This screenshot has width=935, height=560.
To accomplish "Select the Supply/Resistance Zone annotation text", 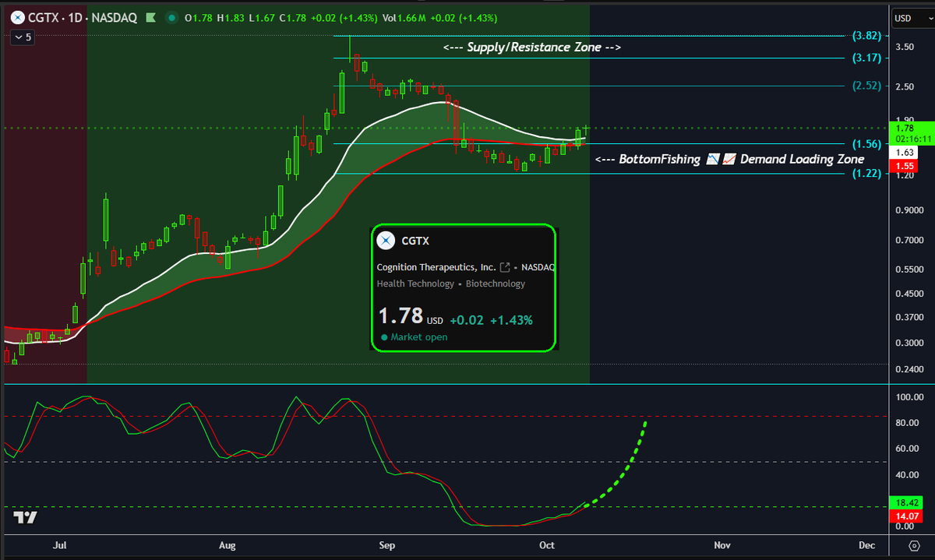I will 532,48.
